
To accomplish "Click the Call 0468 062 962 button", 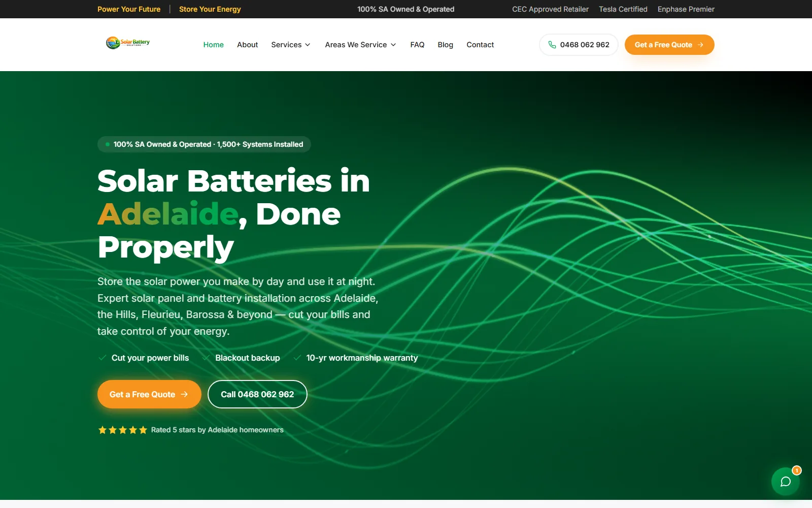I will pos(257,394).
